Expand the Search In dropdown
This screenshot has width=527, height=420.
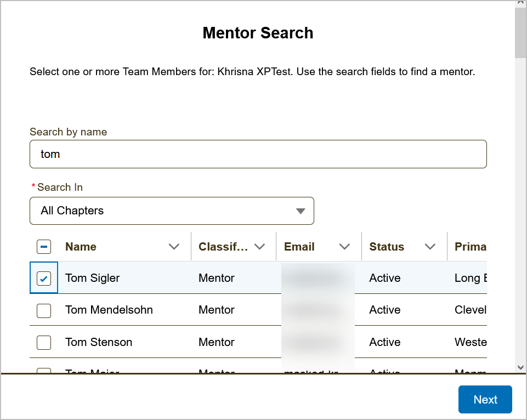(x=172, y=211)
